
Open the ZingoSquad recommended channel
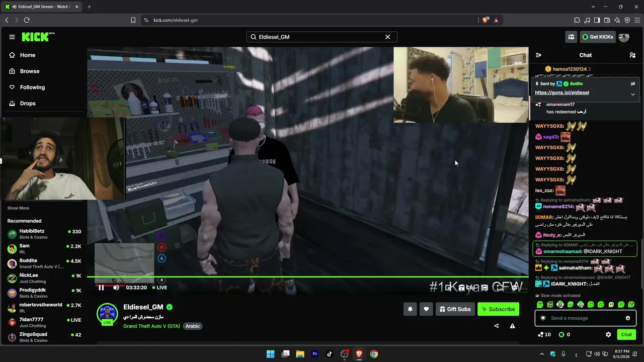click(44, 337)
